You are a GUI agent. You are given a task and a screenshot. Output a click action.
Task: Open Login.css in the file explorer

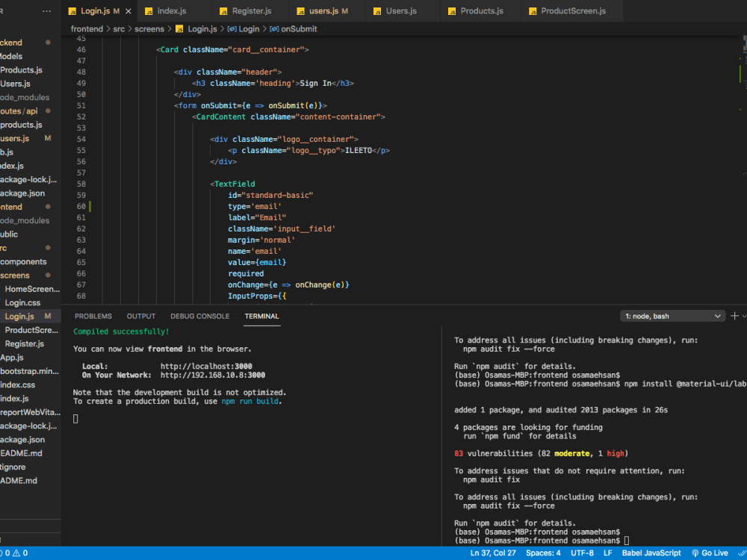coord(22,302)
